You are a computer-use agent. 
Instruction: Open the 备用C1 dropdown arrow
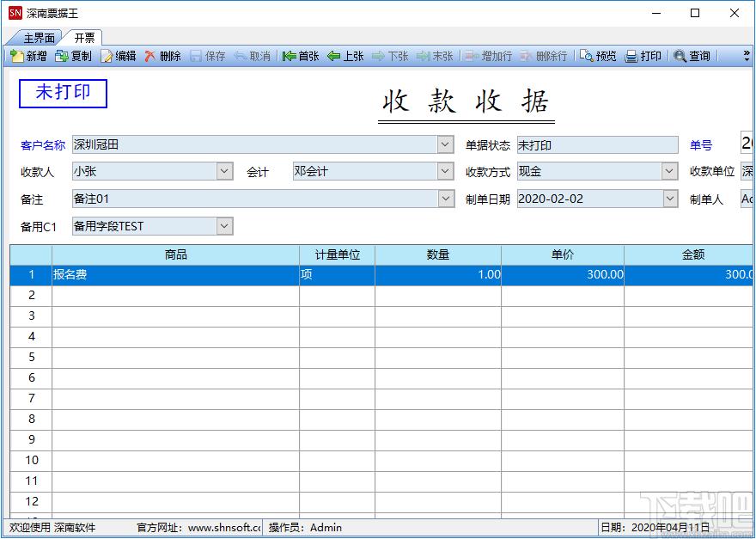[224, 226]
